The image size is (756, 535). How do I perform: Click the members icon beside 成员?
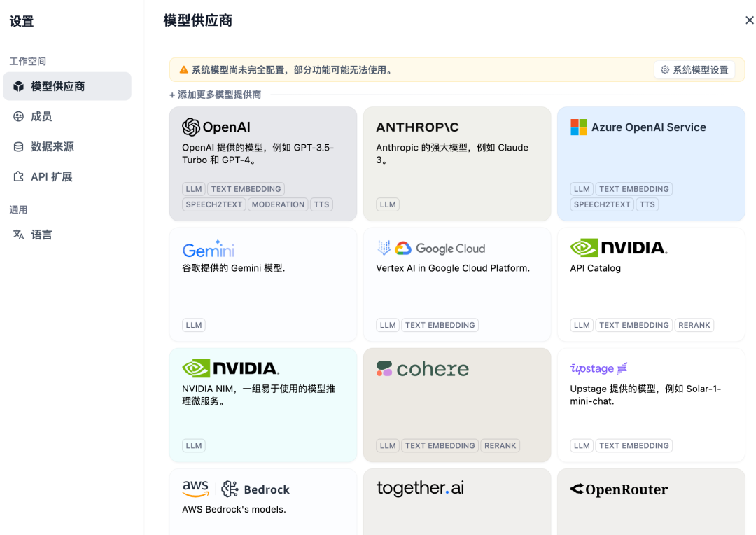(x=18, y=116)
